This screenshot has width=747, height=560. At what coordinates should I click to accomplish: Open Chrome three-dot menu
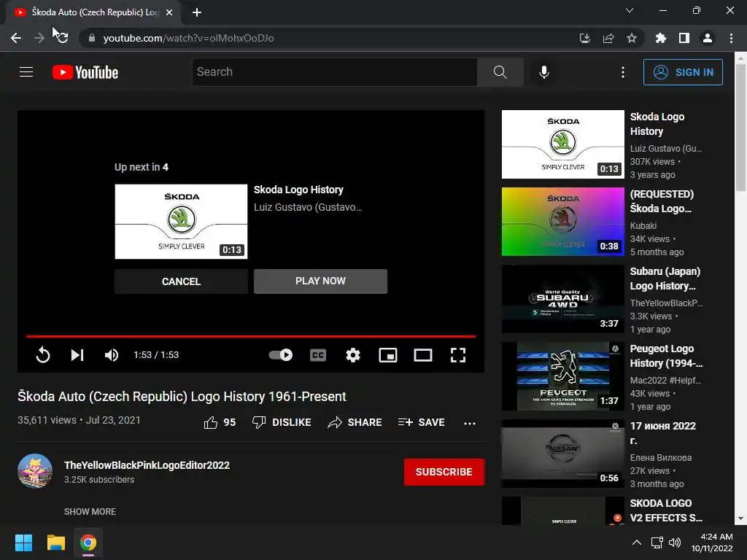pyautogui.click(x=731, y=38)
